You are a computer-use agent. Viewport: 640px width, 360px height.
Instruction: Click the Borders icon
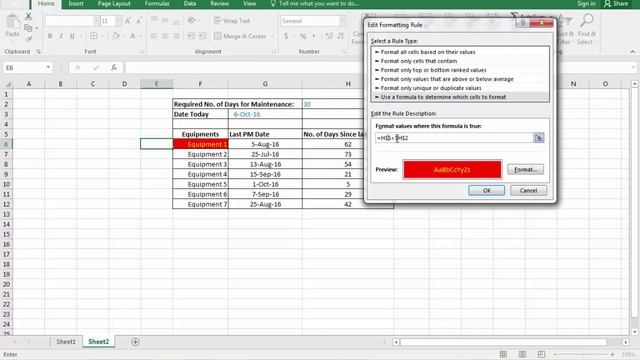(93, 36)
